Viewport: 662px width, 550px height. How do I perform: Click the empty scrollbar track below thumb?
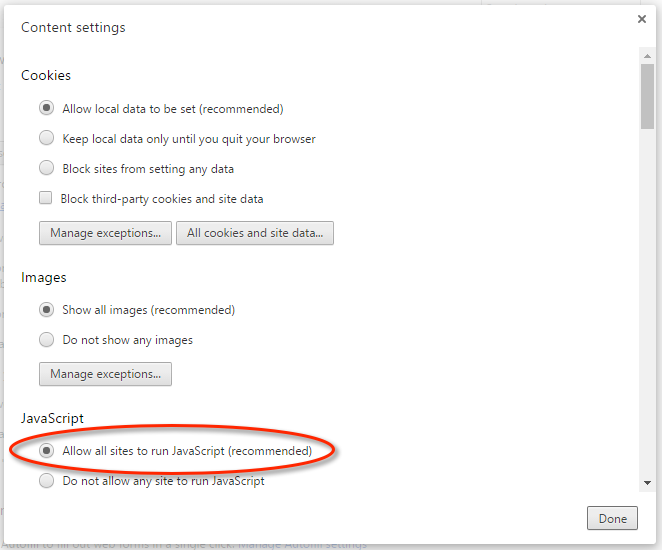648,300
